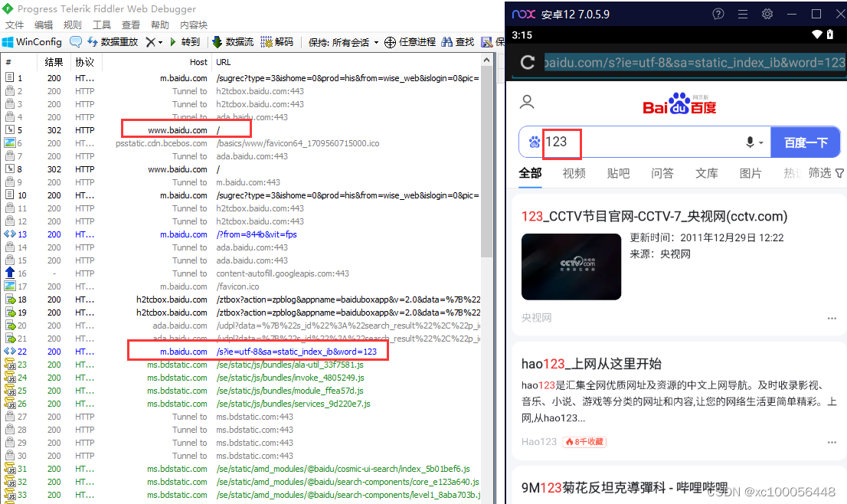This screenshot has height=504, width=847.
Task: Open Nox settings gear
Action: tap(767, 14)
